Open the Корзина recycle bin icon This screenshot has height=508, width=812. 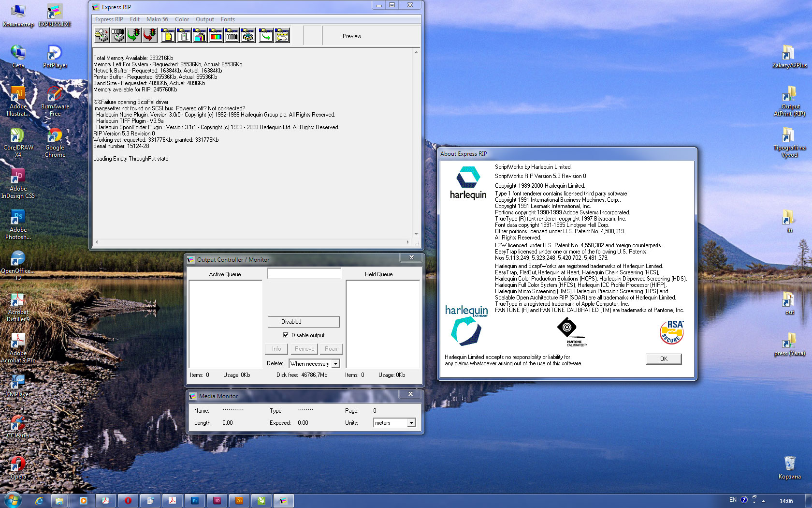789,467
